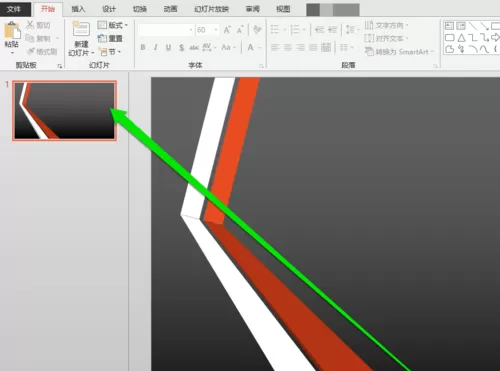Click Convert to SmartArt button
The width and height of the screenshot is (500, 371).
pyautogui.click(x=399, y=52)
